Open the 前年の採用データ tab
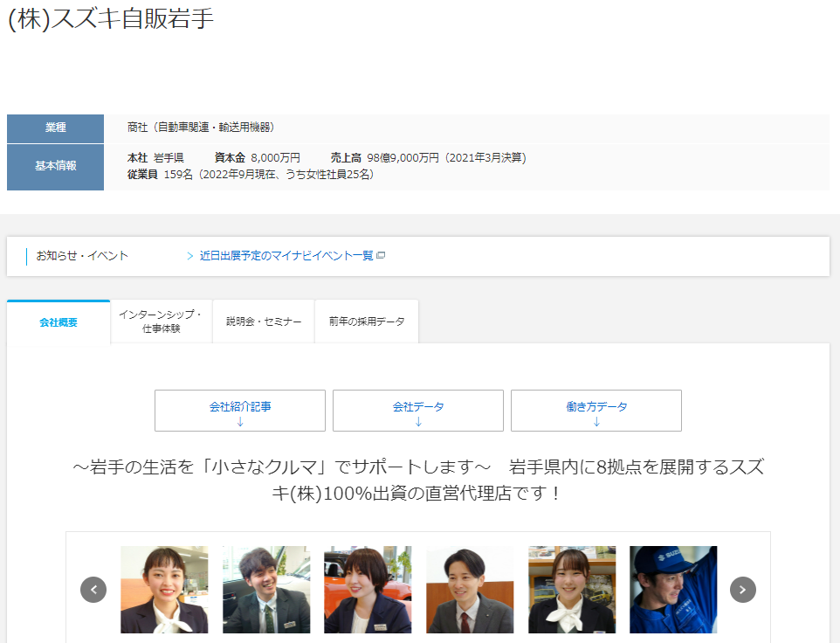The height and width of the screenshot is (643, 840). click(x=367, y=322)
